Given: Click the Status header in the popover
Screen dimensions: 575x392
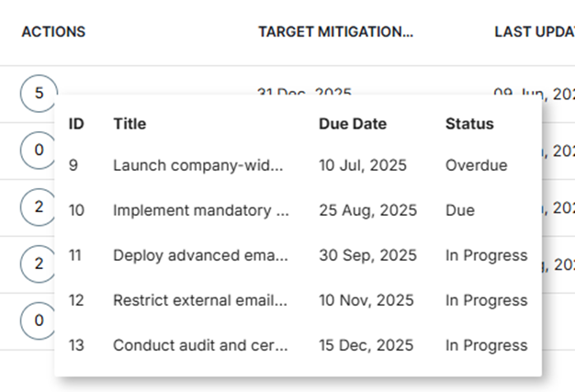Looking at the screenshot, I should pyautogui.click(x=469, y=124).
